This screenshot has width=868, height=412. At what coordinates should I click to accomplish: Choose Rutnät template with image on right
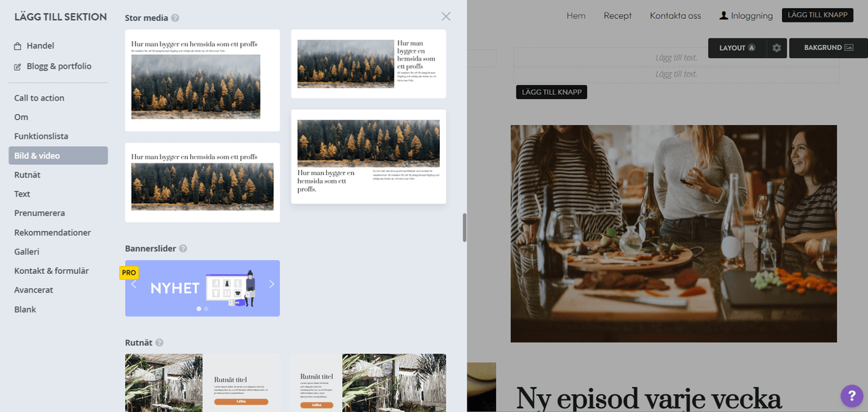(368, 382)
